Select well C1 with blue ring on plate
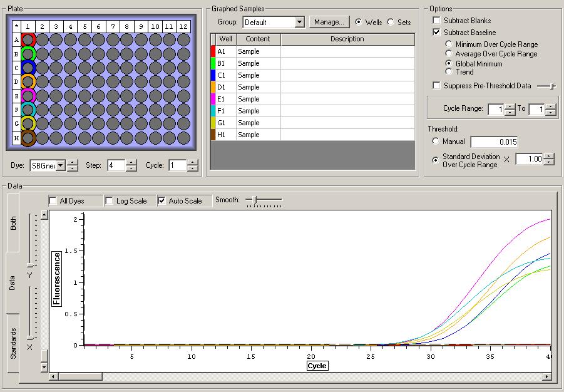The image size is (564, 392). click(x=28, y=68)
